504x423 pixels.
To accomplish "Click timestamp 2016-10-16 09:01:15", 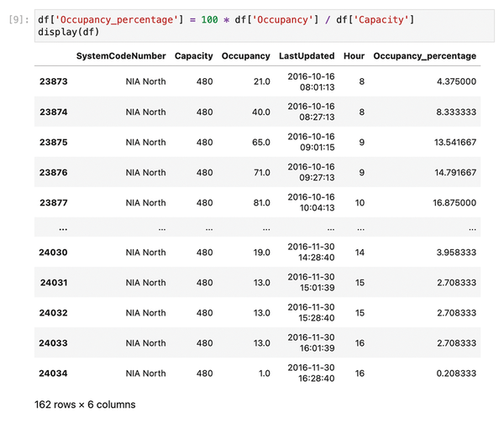I will click(311, 142).
